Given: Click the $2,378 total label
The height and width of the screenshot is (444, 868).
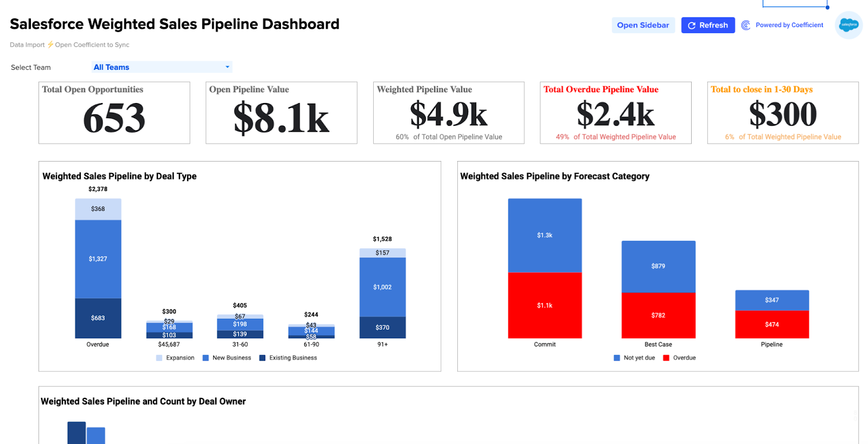Looking at the screenshot, I should click(98, 189).
